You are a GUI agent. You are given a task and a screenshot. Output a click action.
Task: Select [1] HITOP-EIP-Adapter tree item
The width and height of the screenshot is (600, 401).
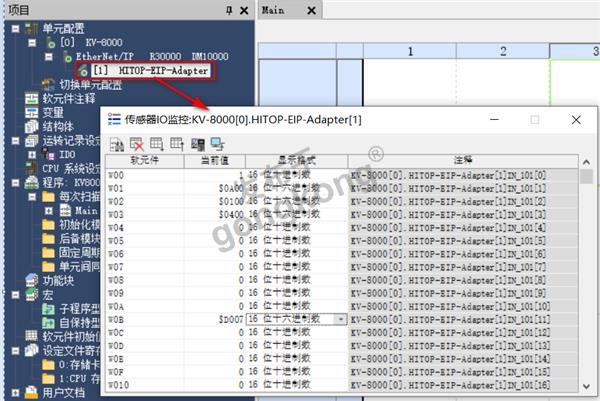pyautogui.click(x=151, y=70)
